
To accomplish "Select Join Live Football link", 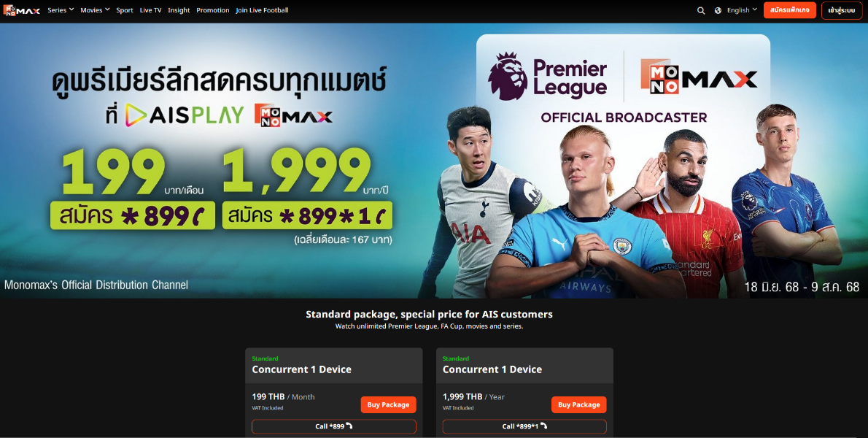I will pos(262,10).
